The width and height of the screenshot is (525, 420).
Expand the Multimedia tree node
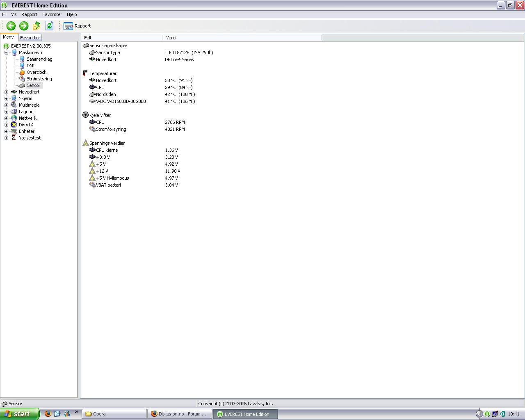point(7,105)
